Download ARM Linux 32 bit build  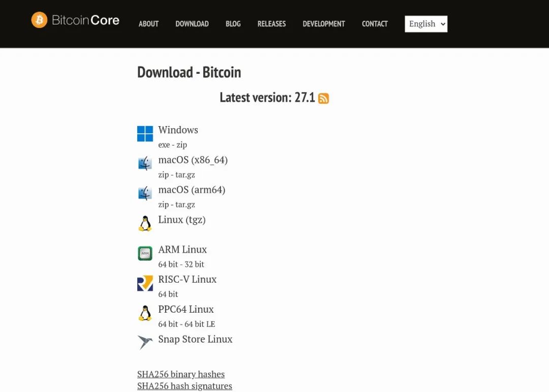pos(194,264)
